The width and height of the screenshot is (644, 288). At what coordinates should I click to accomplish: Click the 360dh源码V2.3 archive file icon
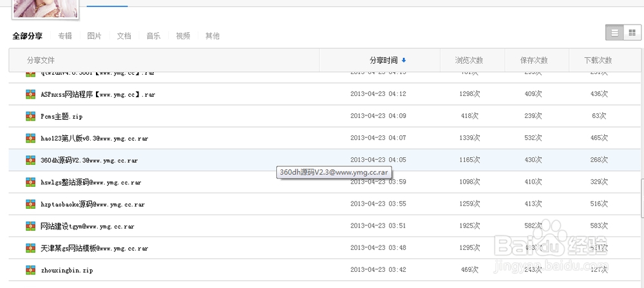click(x=30, y=160)
